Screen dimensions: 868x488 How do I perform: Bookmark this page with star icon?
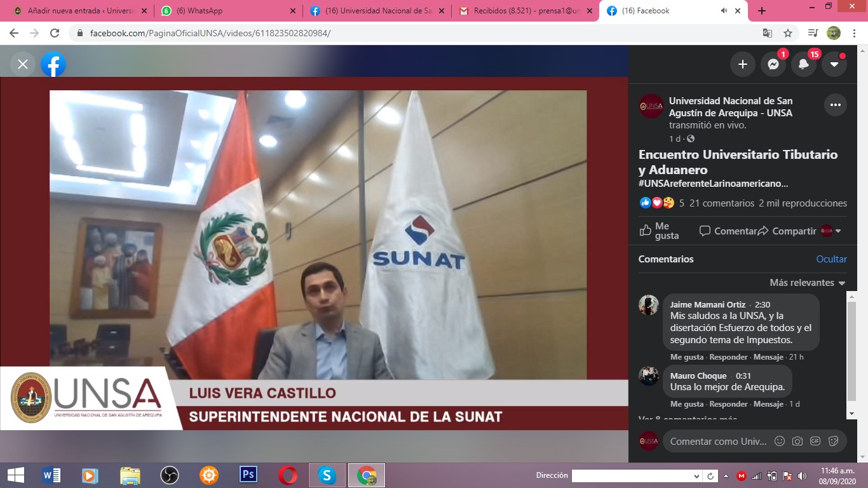coord(788,33)
